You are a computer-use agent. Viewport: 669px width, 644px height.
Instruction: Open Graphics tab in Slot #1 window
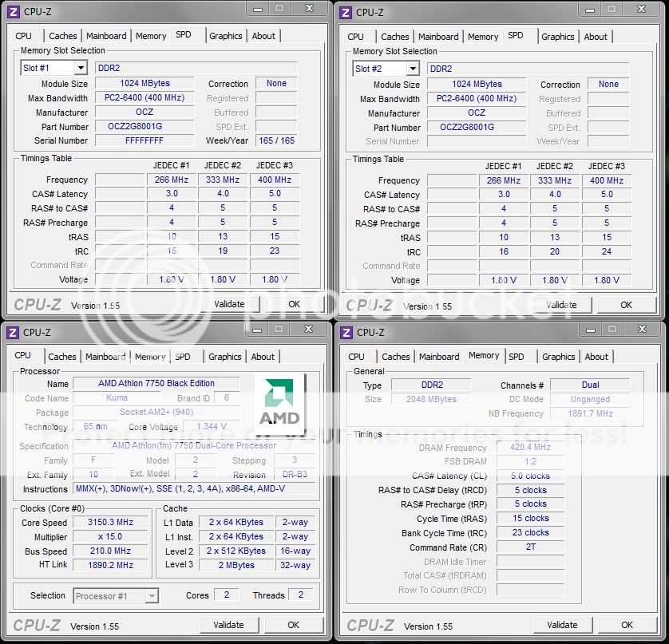(x=226, y=36)
